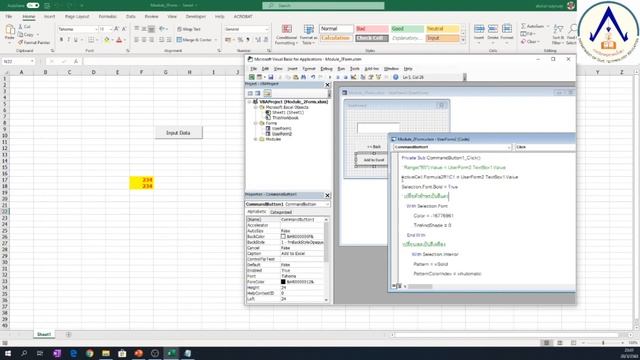Toggle the AutoSave switch
The width and height of the screenshot is (640, 360).
[x=33, y=5]
